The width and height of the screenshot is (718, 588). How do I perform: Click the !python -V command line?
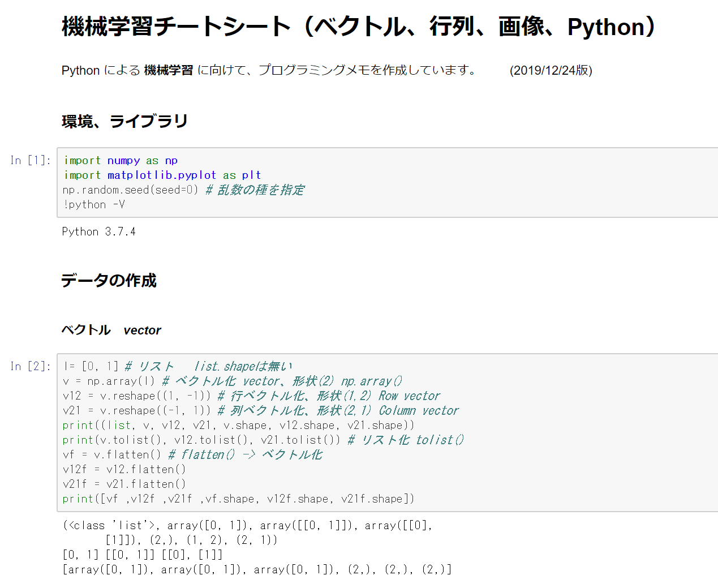click(94, 204)
